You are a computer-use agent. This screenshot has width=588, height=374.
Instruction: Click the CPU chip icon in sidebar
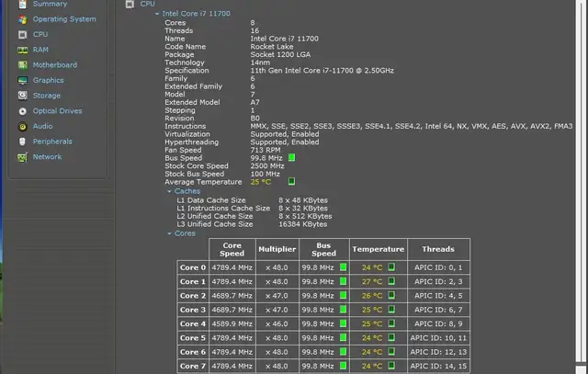(22, 35)
